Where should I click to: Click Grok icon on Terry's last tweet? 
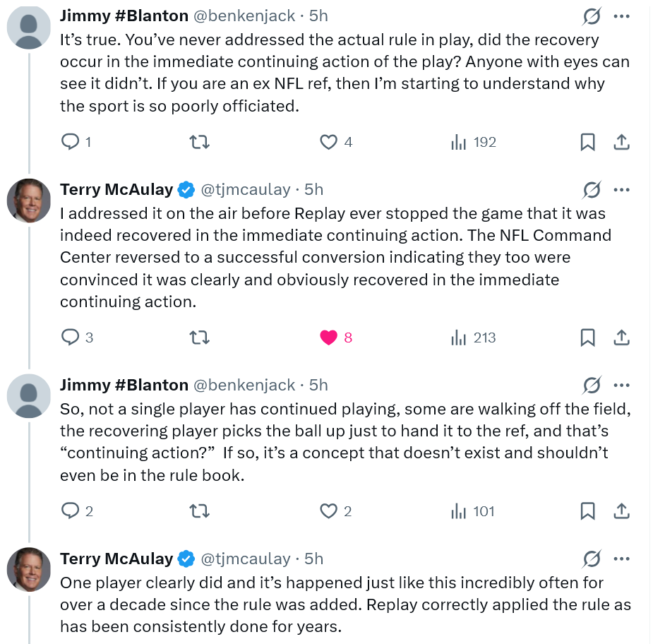pyautogui.click(x=592, y=559)
